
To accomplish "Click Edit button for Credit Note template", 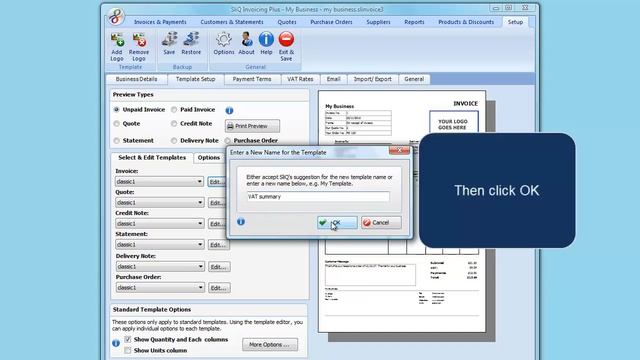I will click(217, 224).
